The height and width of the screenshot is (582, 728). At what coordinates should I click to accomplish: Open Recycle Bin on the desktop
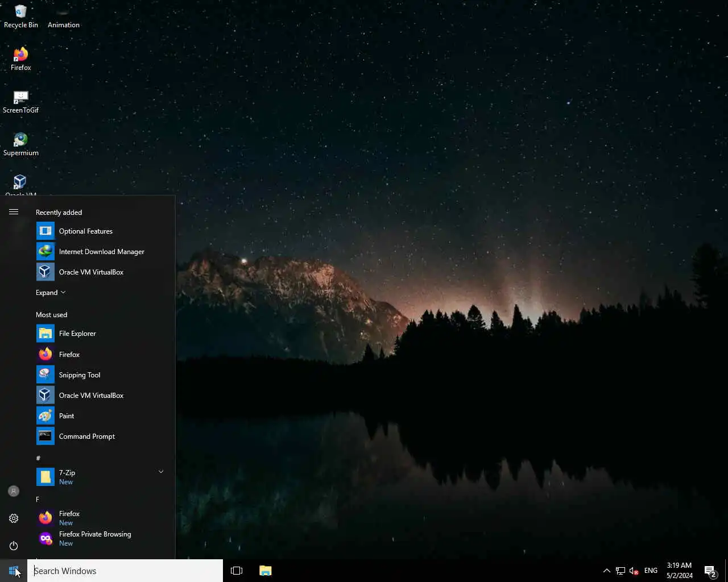click(20, 16)
